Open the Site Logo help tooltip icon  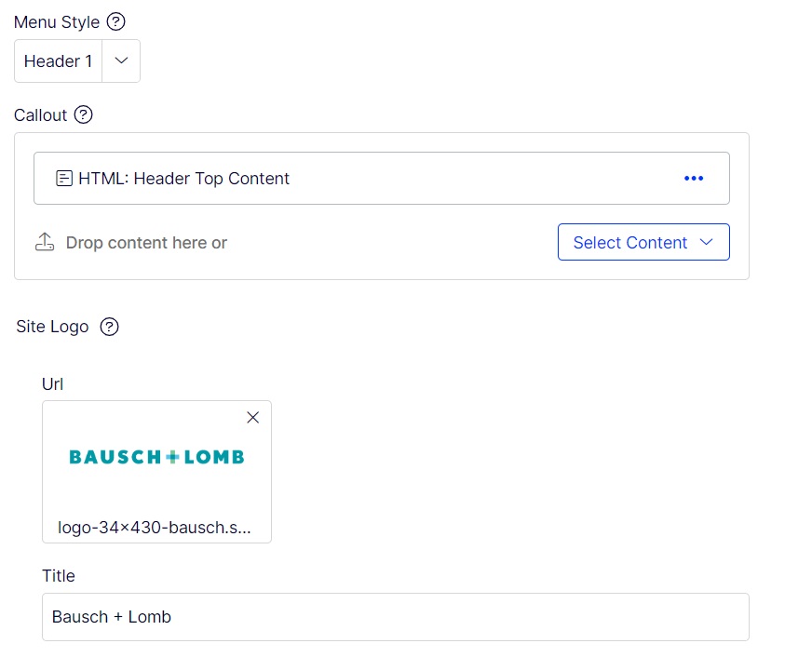110,327
